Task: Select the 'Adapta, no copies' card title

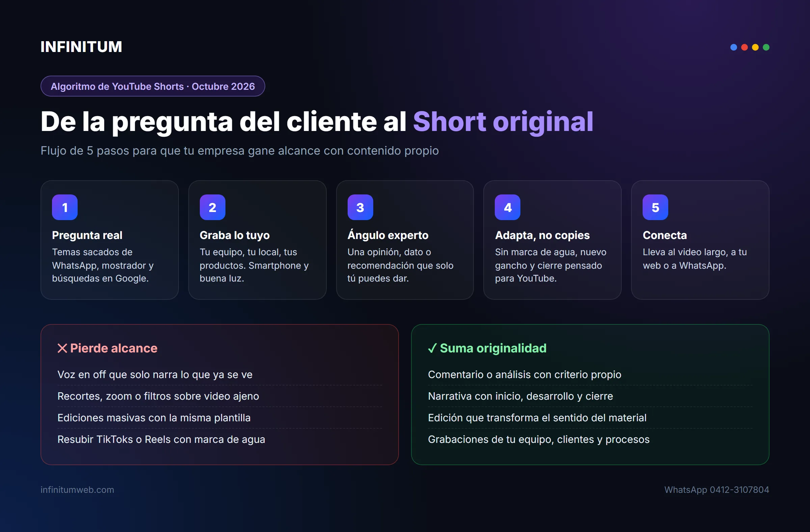Action: coord(542,235)
